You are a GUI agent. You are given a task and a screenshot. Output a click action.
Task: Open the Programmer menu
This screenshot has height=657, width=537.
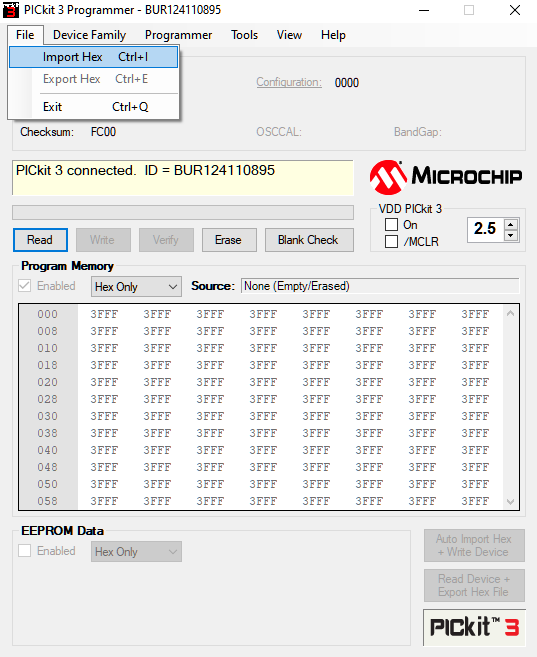click(178, 35)
